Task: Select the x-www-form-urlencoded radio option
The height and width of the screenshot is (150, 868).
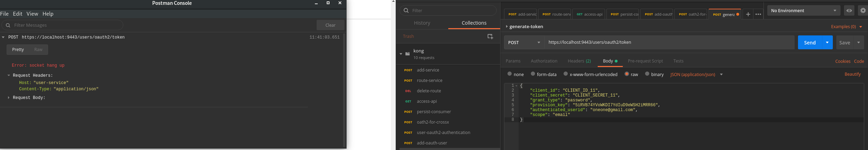Action: pyautogui.click(x=566, y=74)
